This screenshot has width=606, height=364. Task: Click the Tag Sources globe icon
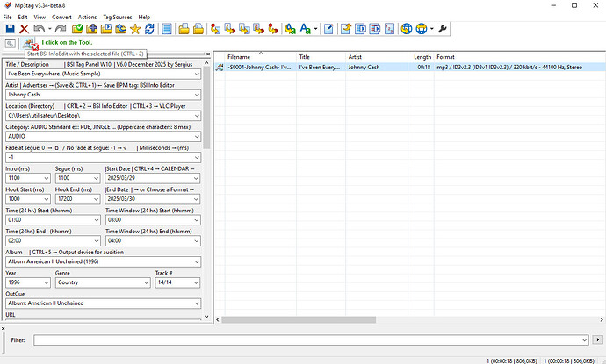407,29
